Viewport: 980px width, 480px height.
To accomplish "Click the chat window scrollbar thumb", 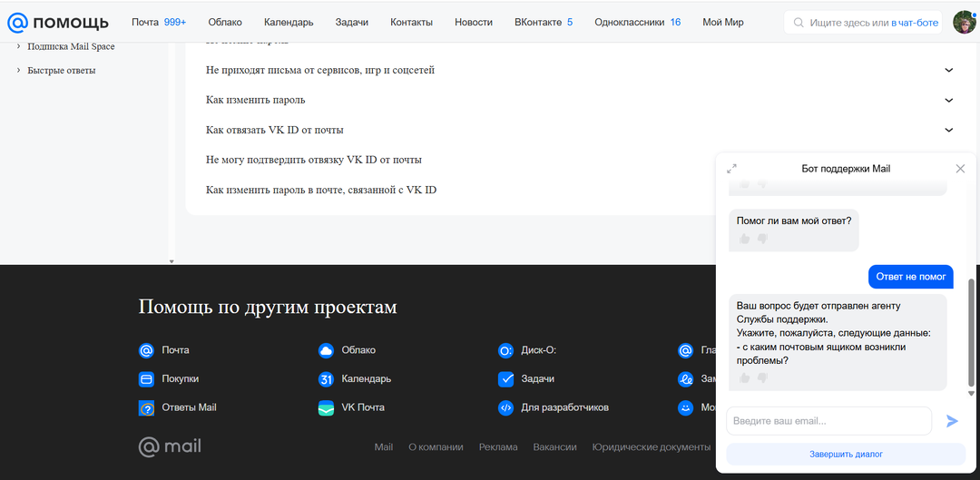I will coord(971,331).
